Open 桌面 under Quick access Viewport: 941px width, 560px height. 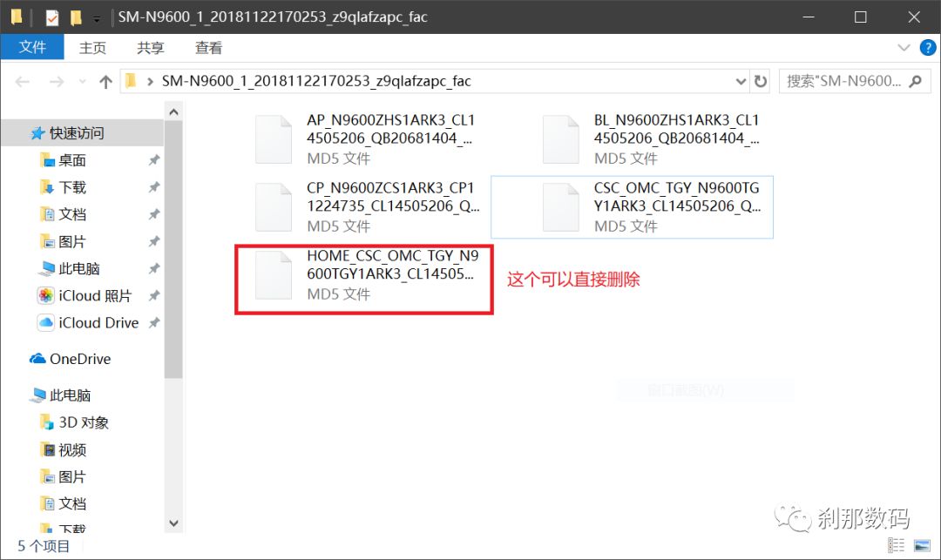[72, 160]
